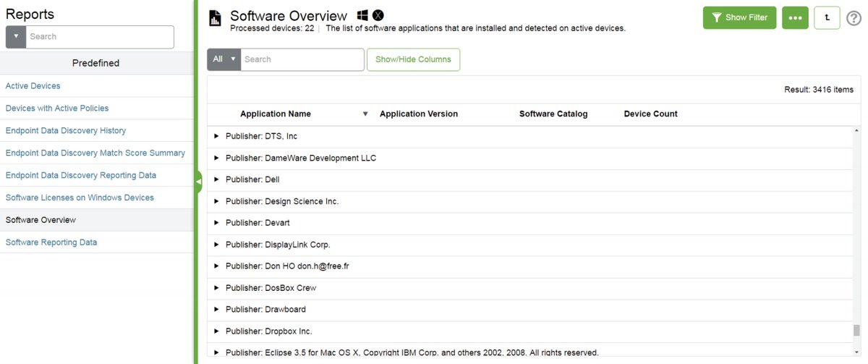Viewport: 868px width, 364px height.
Task: Click the table vertical scrollbar thumb
Action: [856, 331]
